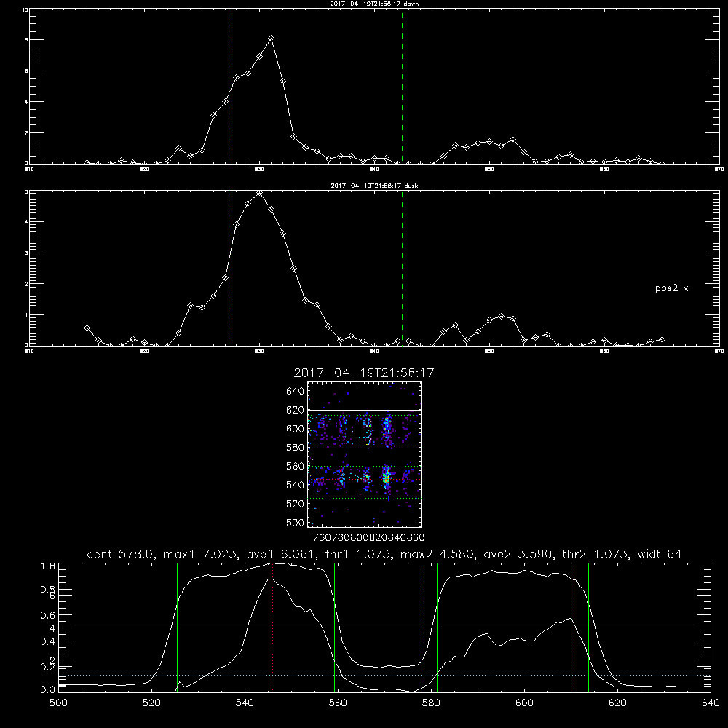Click the dusk plot title with timestamp
728x728 pixels.
[374, 186]
